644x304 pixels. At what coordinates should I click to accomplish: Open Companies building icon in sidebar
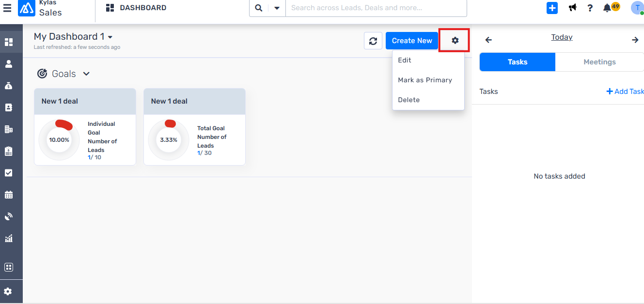pyautogui.click(x=9, y=129)
